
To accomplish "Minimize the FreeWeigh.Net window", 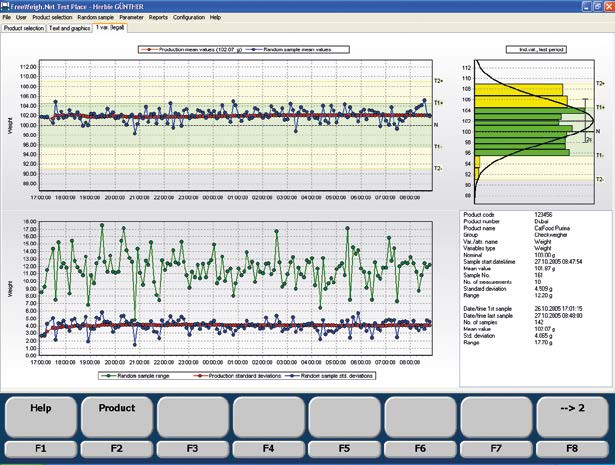I will pyautogui.click(x=586, y=6).
